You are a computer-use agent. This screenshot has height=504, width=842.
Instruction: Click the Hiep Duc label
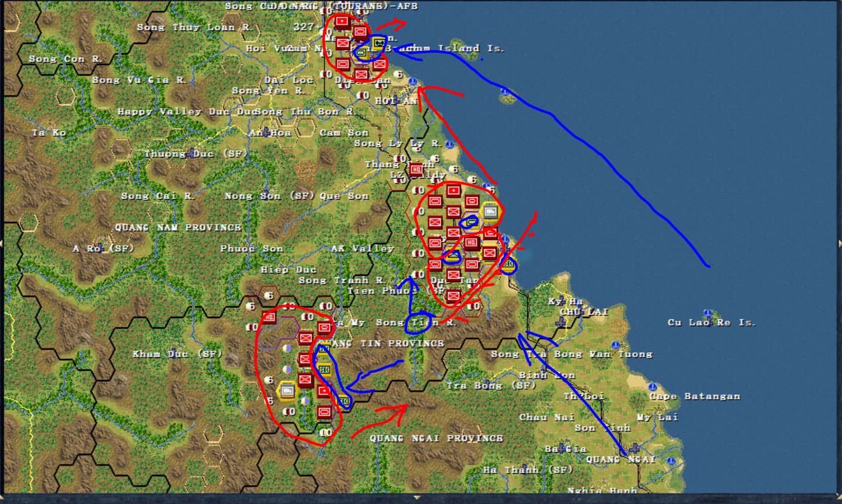click(288, 269)
